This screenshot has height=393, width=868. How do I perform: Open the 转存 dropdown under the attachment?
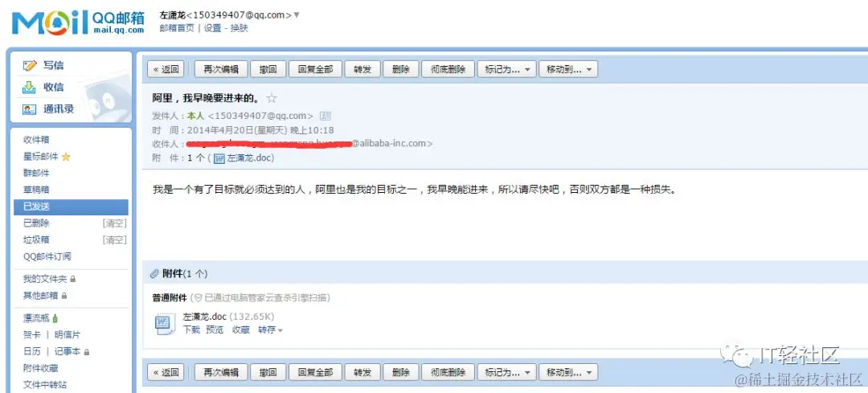tap(270, 330)
